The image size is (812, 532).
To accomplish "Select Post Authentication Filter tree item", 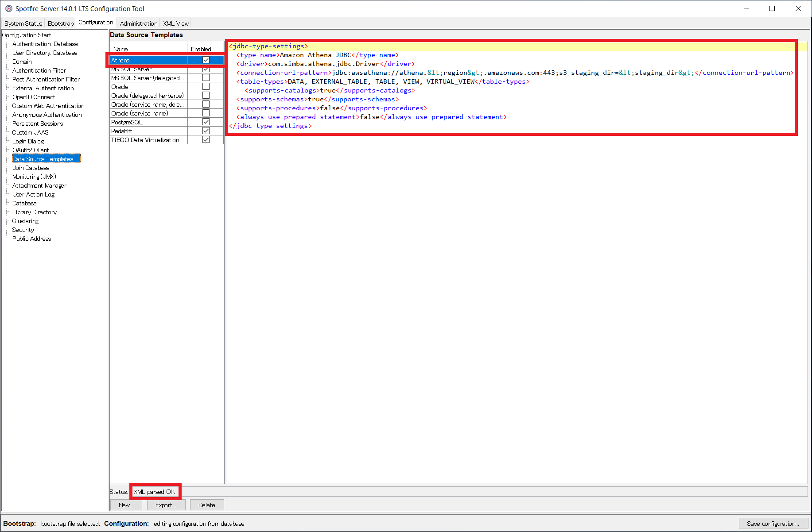I will click(x=46, y=79).
